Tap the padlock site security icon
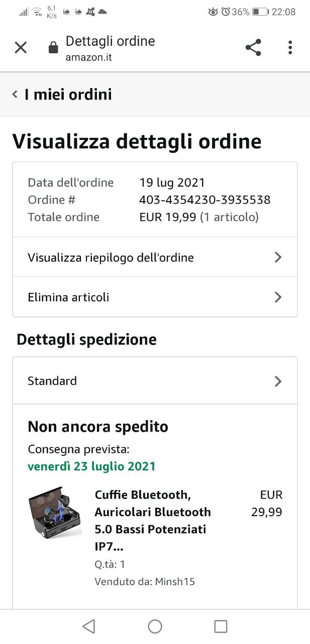 point(53,48)
